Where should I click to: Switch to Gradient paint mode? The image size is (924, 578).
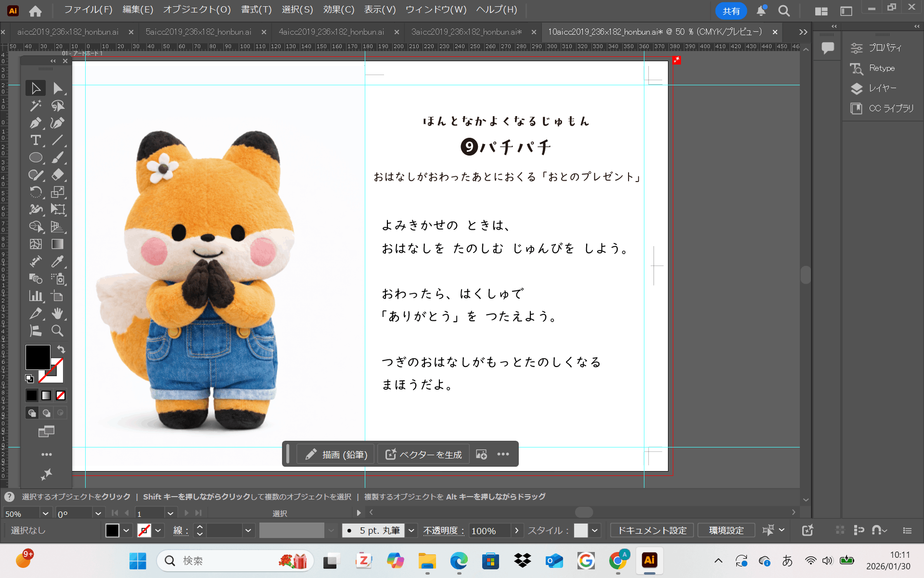click(x=46, y=395)
